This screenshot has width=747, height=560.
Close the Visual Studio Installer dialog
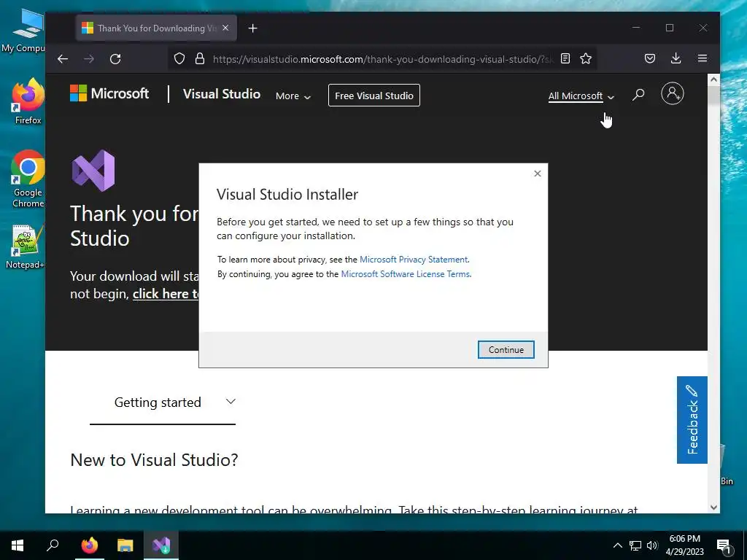pyautogui.click(x=538, y=174)
